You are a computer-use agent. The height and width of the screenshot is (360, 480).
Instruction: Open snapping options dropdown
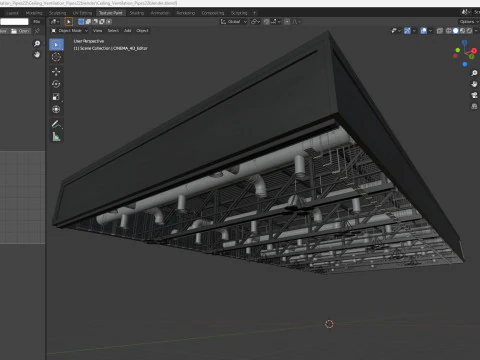pos(276,22)
